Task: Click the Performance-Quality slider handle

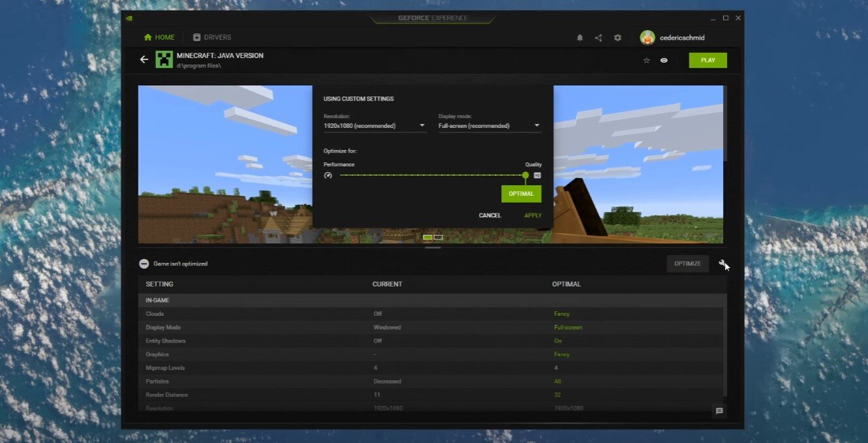Action: coord(525,175)
